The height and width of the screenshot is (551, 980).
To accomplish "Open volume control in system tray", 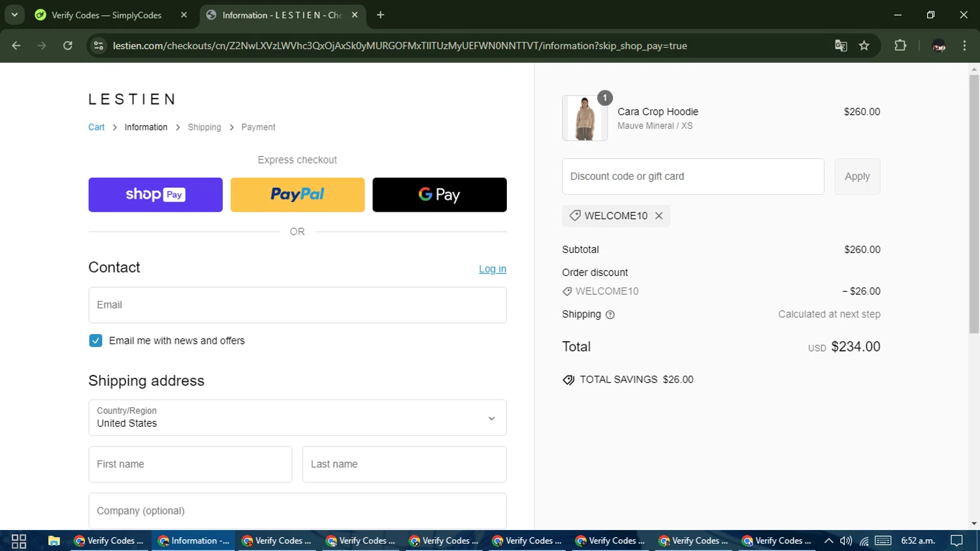I will [x=846, y=541].
